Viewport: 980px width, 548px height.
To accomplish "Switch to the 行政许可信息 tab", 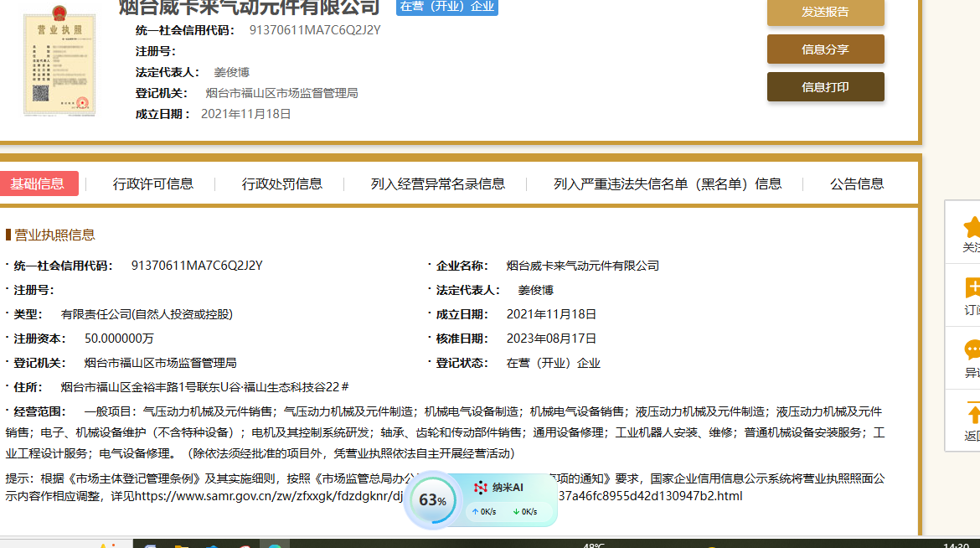I will click(x=153, y=184).
